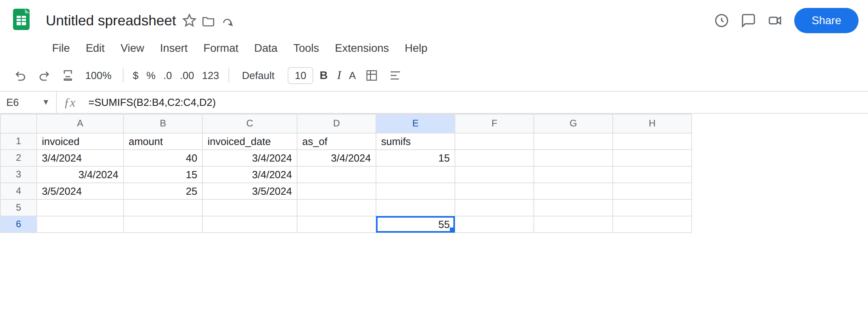868x316 pixels.
Task: Select amount cell with value 25
Action: pyautogui.click(x=163, y=191)
